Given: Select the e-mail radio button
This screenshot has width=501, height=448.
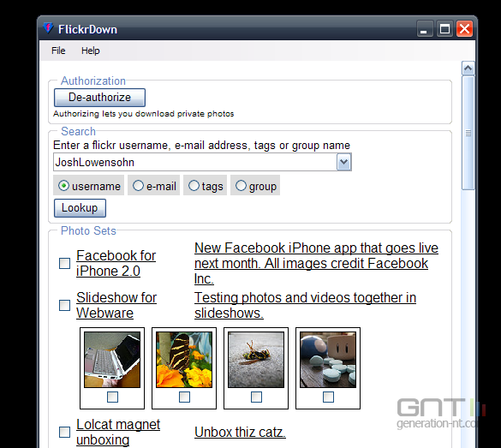Looking at the screenshot, I should [x=138, y=186].
